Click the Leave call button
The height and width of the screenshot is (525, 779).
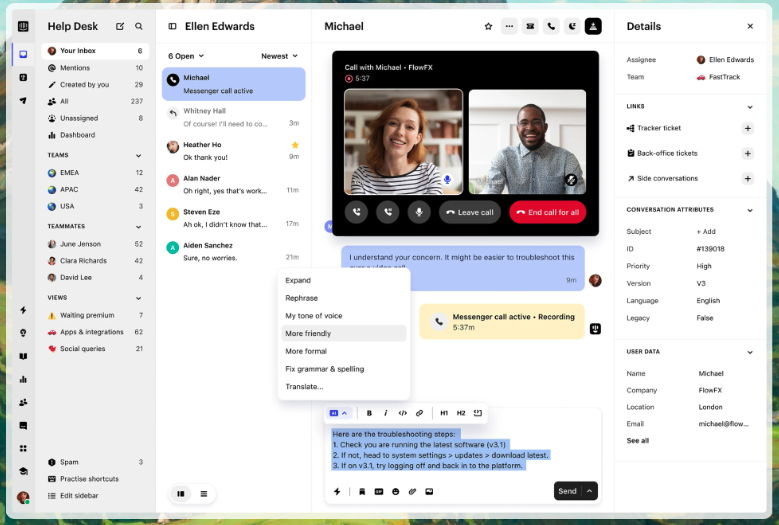pos(470,212)
